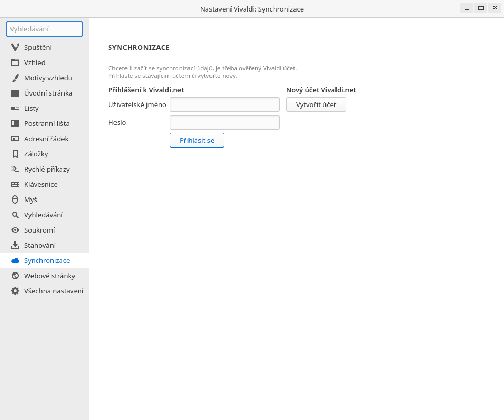
Task: Click the Přihlásit se button
Action: (197, 140)
